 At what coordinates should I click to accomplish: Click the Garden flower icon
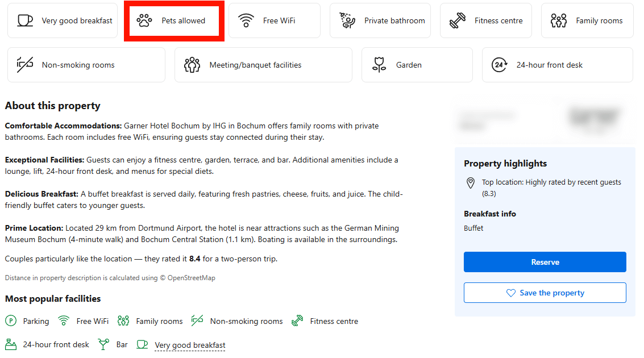[379, 65]
